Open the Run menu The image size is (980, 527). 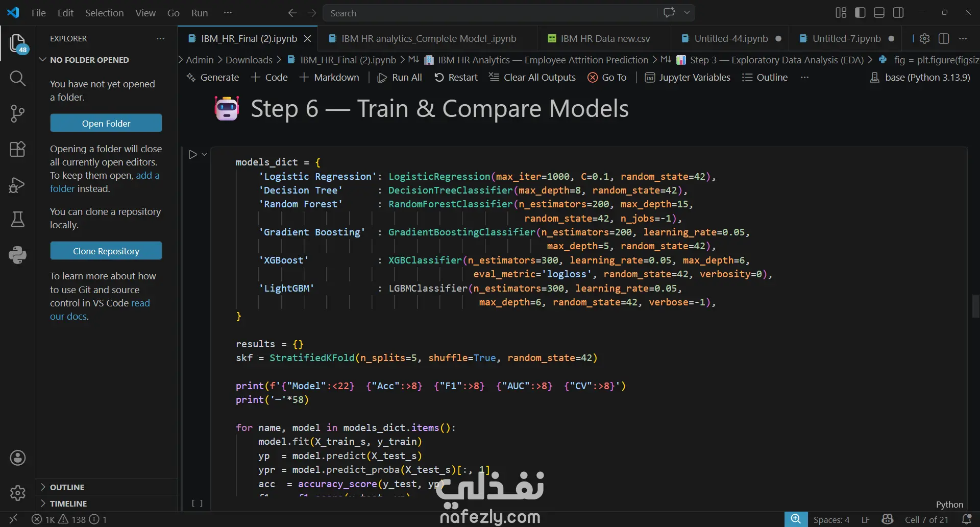pos(200,13)
